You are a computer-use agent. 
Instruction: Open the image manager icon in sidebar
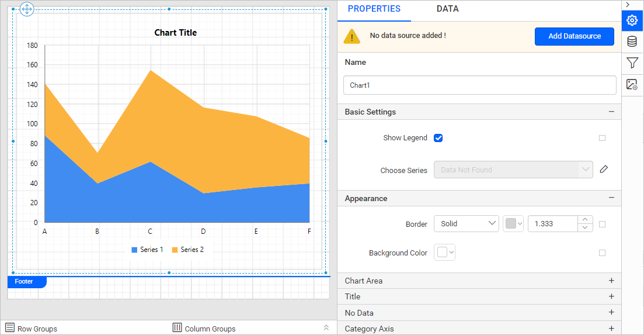(632, 85)
